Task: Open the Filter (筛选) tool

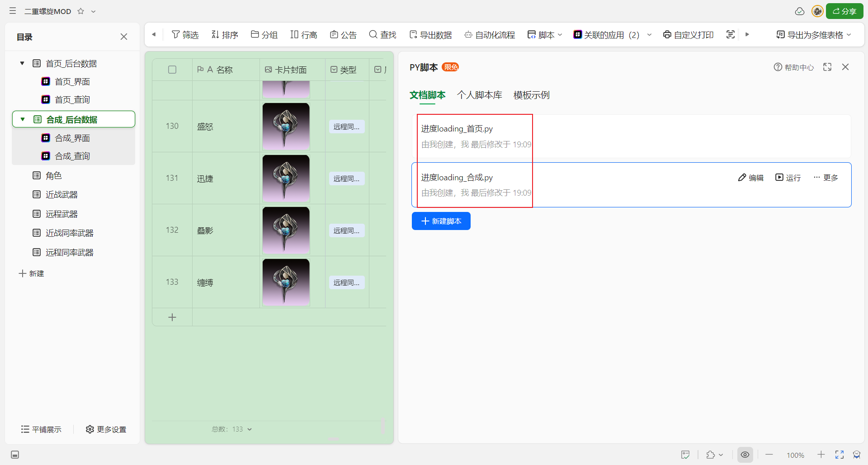Action: click(x=185, y=35)
